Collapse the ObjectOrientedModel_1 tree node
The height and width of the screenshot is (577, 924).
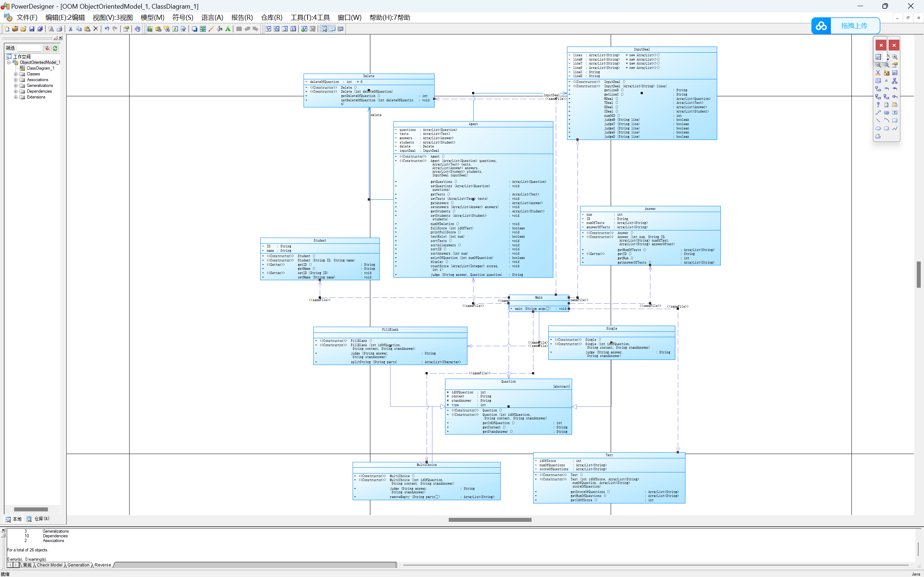[9, 63]
